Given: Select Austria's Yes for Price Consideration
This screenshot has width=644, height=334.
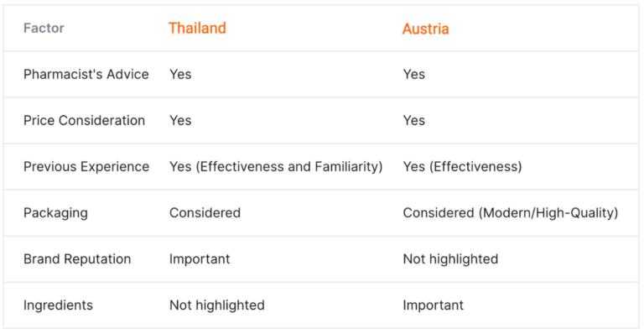Looking at the screenshot, I should coord(413,120).
